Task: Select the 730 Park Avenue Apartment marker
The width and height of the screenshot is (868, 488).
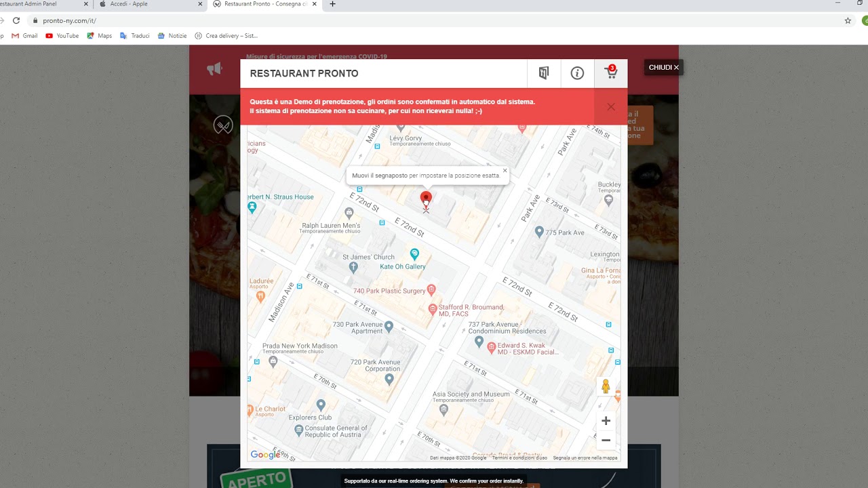Action: coord(389,327)
